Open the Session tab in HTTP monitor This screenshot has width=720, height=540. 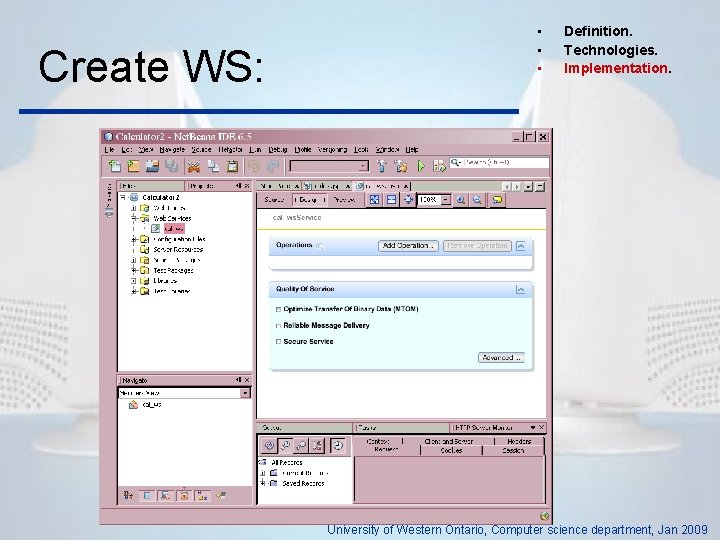[x=513, y=451]
